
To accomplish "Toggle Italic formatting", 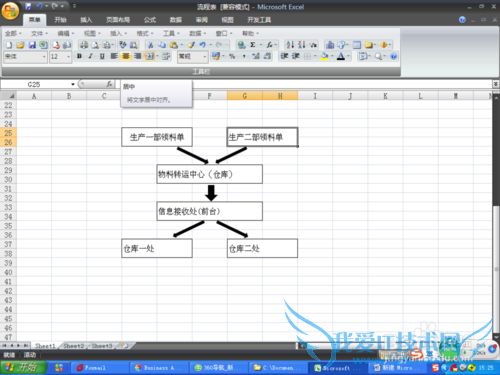I will tap(91, 56).
